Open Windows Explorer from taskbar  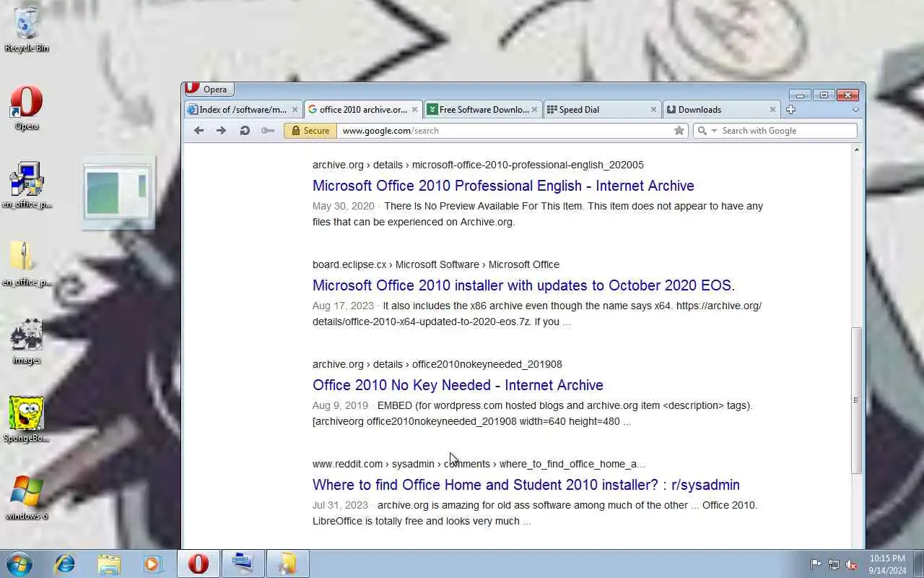(109, 564)
